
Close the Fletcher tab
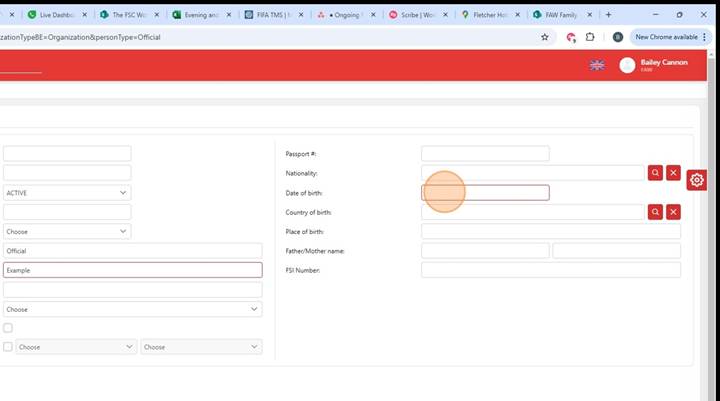coord(518,15)
